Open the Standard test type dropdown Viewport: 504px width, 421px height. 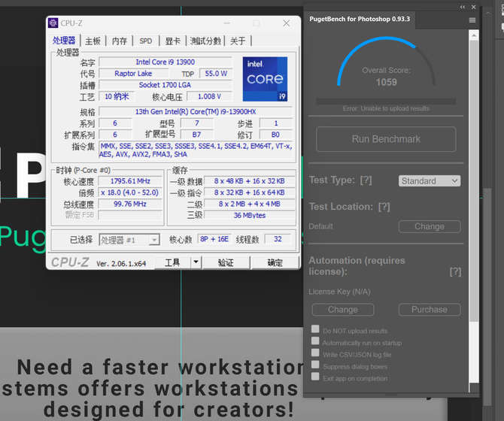coord(430,180)
